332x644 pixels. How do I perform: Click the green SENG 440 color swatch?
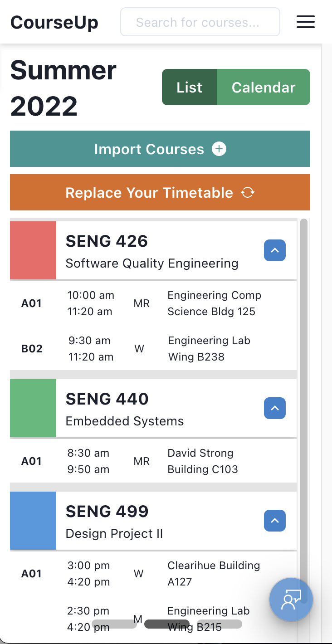click(x=33, y=408)
